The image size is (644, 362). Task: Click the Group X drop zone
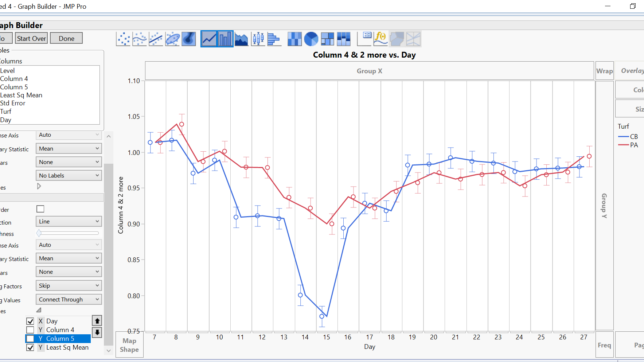pyautogui.click(x=370, y=71)
